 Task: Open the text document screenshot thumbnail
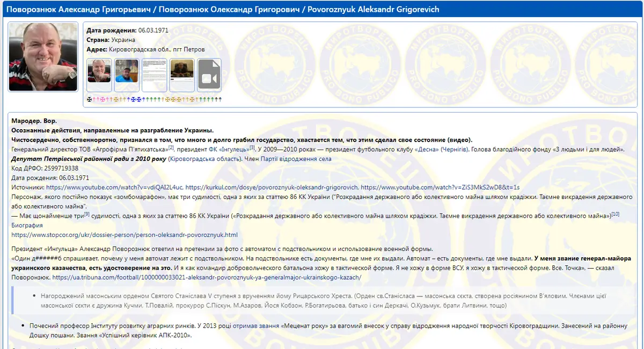[x=155, y=75]
